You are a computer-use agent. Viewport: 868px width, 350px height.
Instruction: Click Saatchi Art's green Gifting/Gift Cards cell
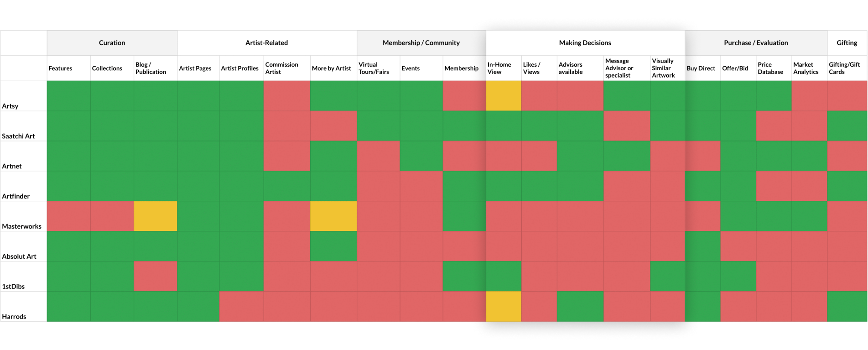point(847,126)
